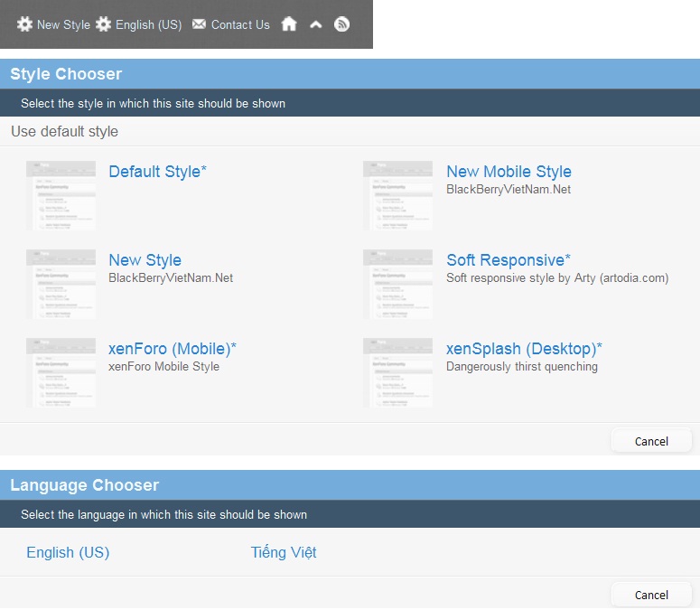Choose the New Mobile Style link
The height and width of the screenshot is (610, 700).
pos(509,172)
